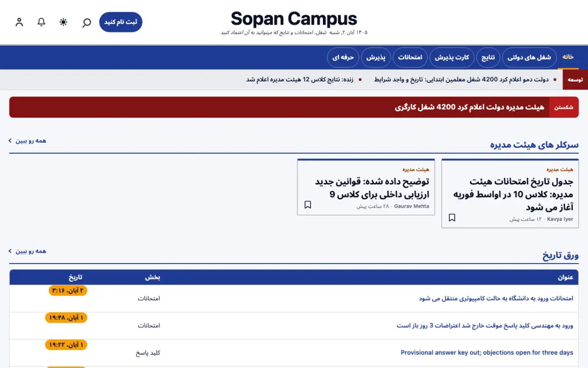Expand همه رو ببین for سرکلر های هیئت مدیره

(27, 141)
